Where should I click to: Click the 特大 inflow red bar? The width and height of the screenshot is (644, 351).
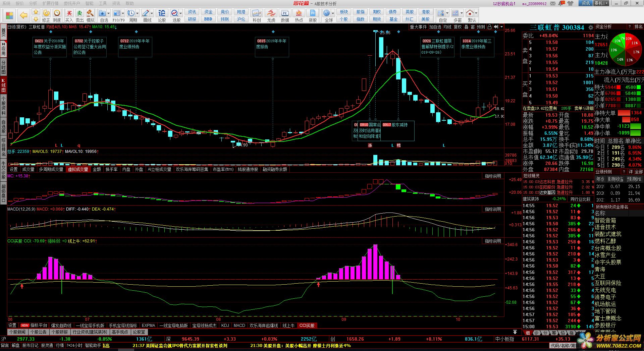pos(619,87)
